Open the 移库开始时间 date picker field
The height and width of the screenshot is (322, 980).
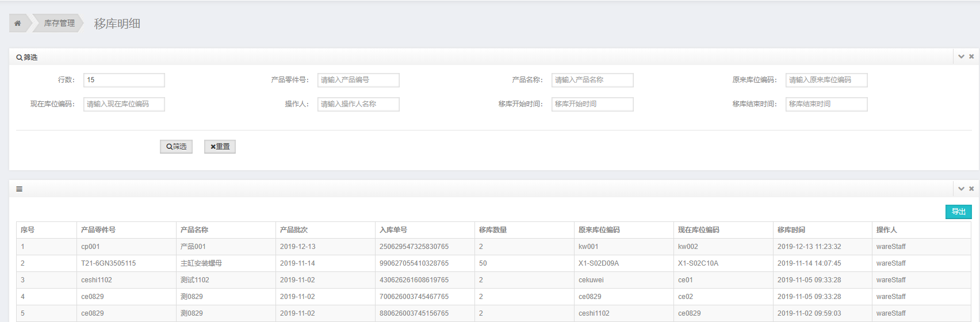tap(592, 104)
